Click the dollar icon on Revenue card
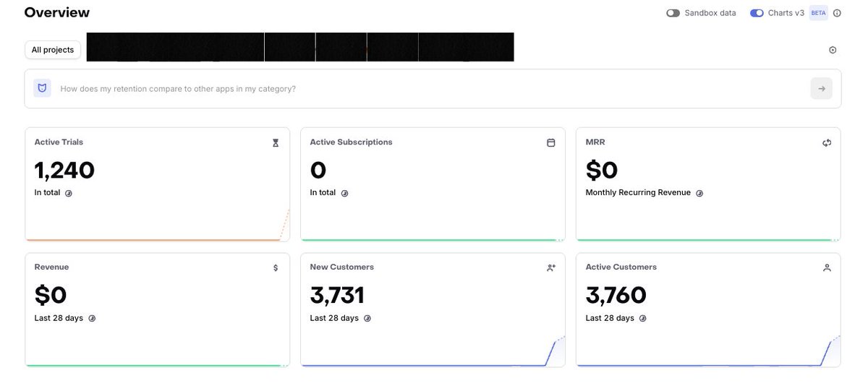Image resolution: width=868 pixels, height=386 pixels. (276, 268)
